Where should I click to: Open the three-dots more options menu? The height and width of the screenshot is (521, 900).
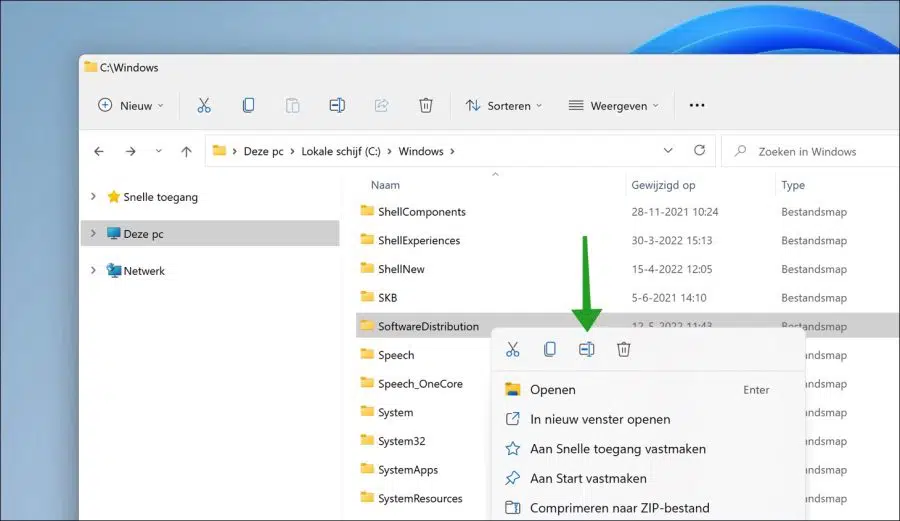pyautogui.click(x=697, y=106)
